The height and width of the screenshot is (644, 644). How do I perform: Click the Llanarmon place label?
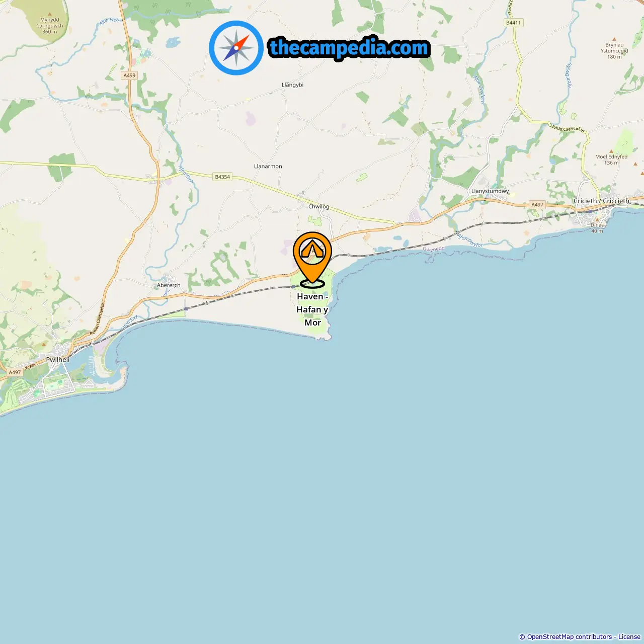[268, 166]
